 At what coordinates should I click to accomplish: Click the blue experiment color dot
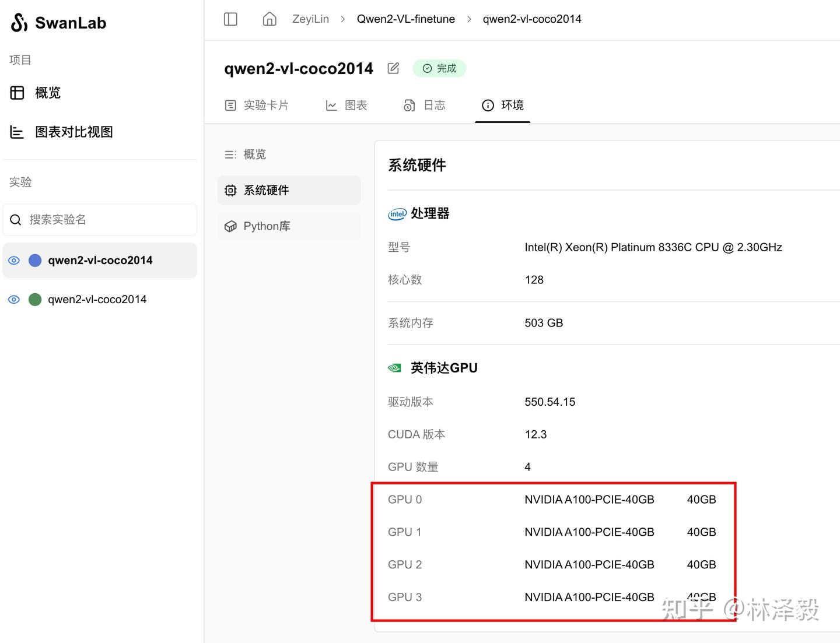click(x=35, y=261)
